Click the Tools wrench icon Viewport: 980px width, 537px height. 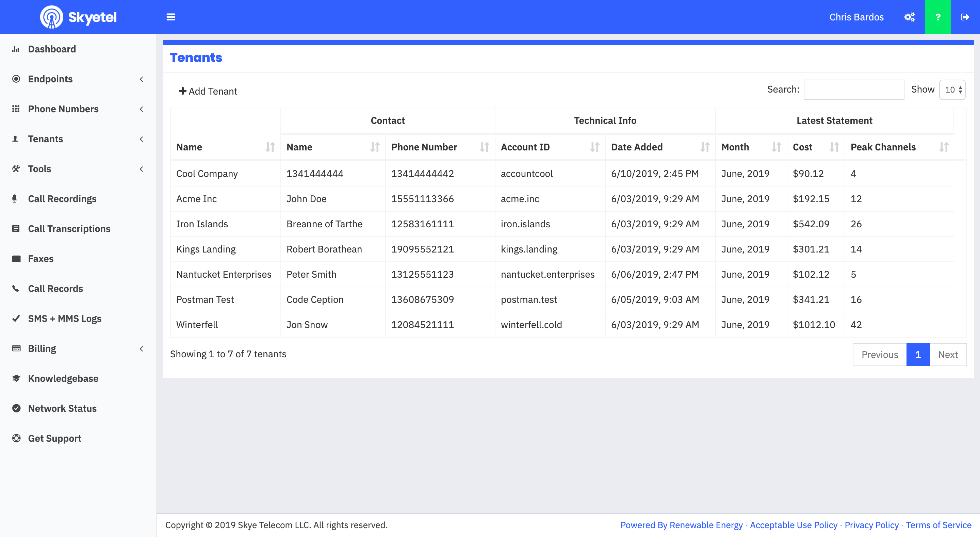(x=16, y=168)
